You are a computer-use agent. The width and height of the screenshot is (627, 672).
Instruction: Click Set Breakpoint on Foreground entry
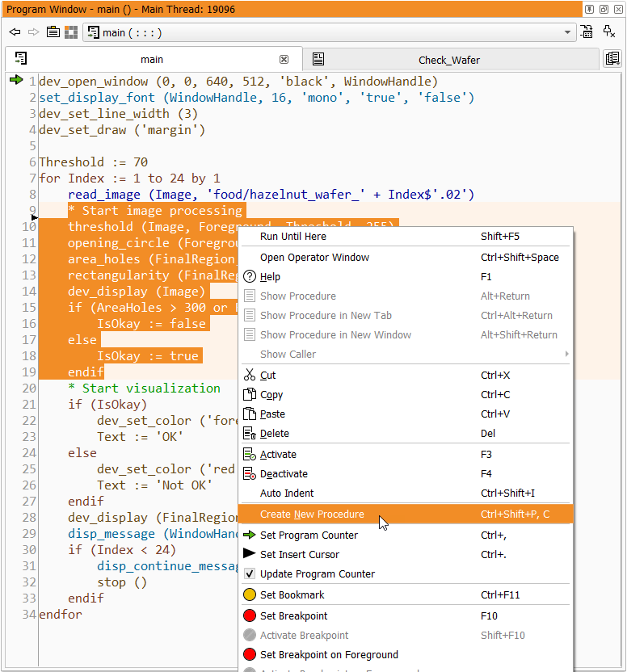[x=329, y=655]
